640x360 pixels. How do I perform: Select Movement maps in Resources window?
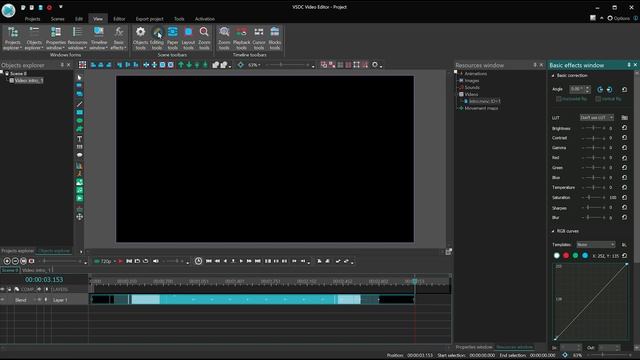click(x=481, y=108)
